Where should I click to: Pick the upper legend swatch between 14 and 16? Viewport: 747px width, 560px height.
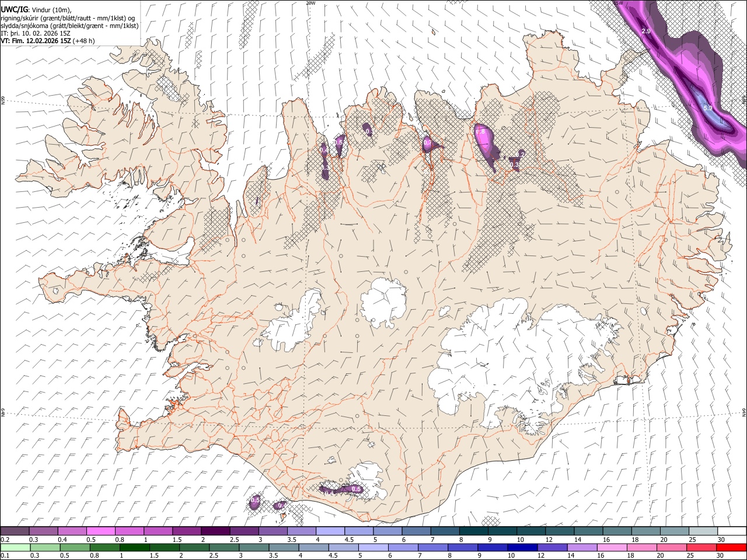[587, 531]
